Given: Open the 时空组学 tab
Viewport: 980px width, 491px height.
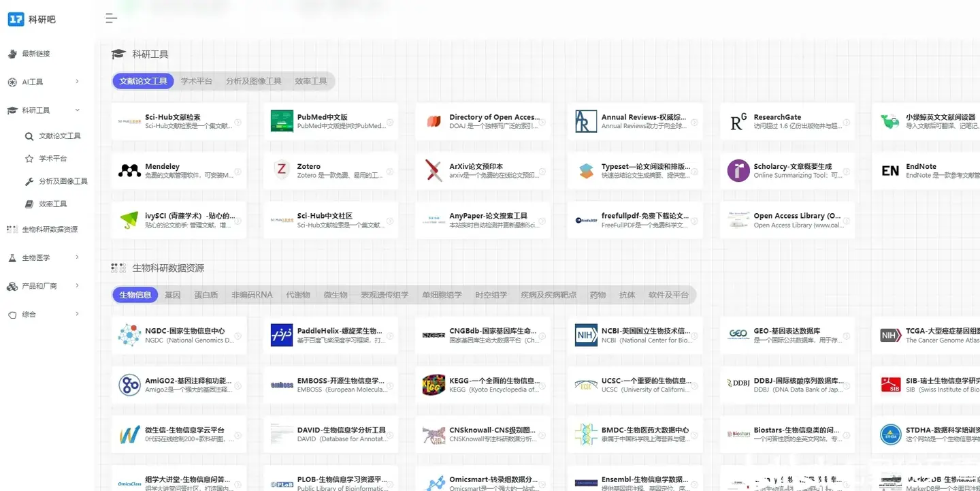Looking at the screenshot, I should 491,295.
